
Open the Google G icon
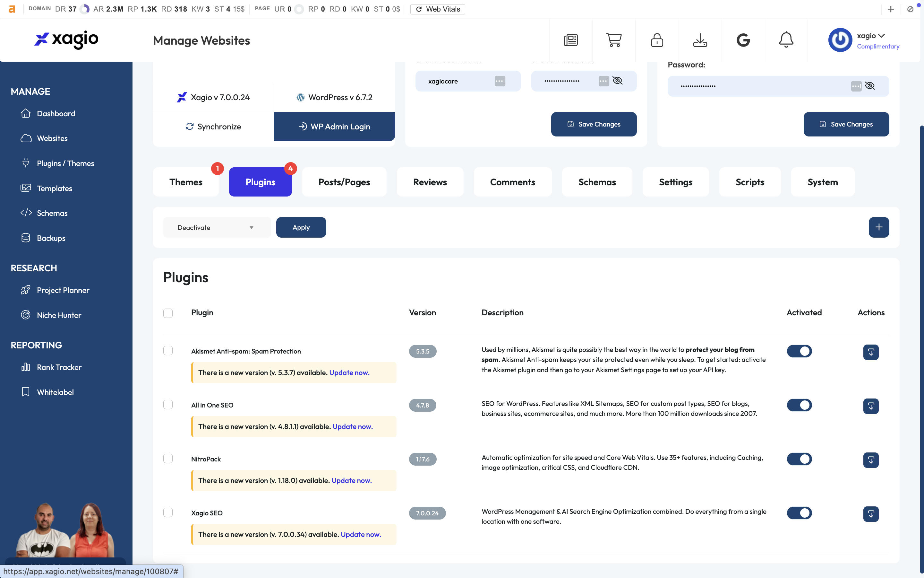[743, 40]
